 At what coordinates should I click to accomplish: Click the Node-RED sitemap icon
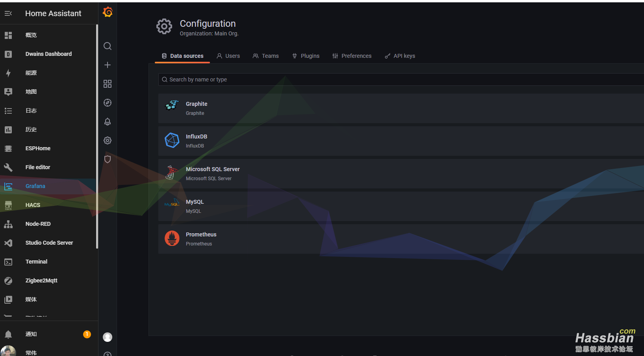click(8, 224)
